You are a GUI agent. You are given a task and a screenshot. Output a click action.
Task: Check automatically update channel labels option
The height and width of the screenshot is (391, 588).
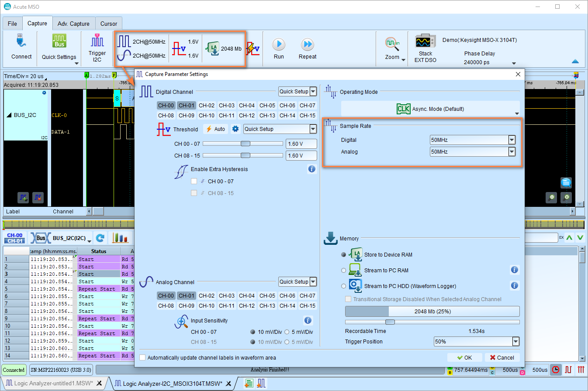click(142, 357)
